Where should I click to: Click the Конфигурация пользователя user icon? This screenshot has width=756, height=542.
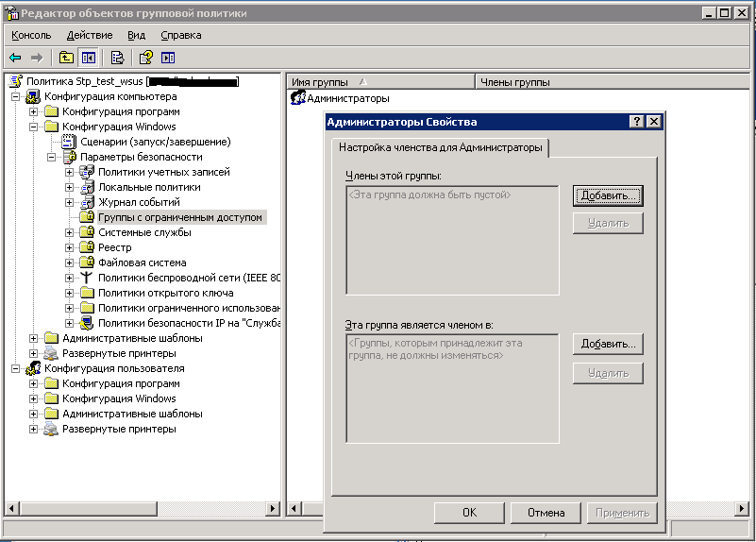coord(33,368)
